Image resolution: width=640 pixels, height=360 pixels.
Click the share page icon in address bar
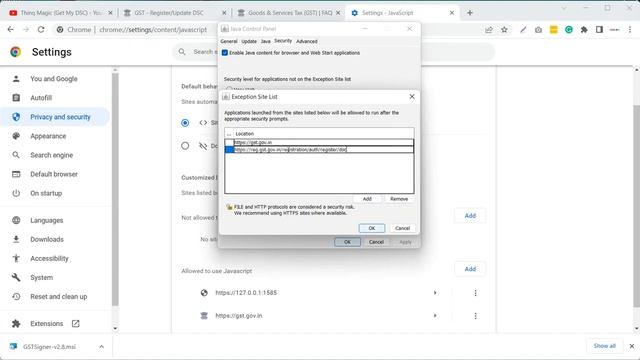(489, 29)
